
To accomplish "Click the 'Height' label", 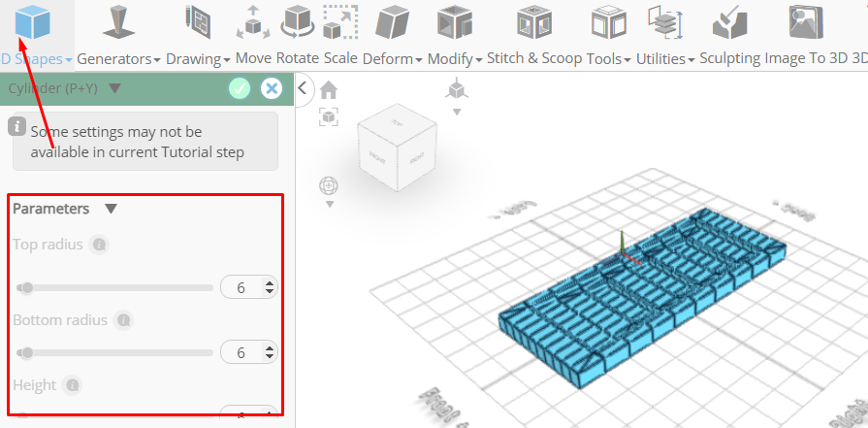I will click(34, 385).
